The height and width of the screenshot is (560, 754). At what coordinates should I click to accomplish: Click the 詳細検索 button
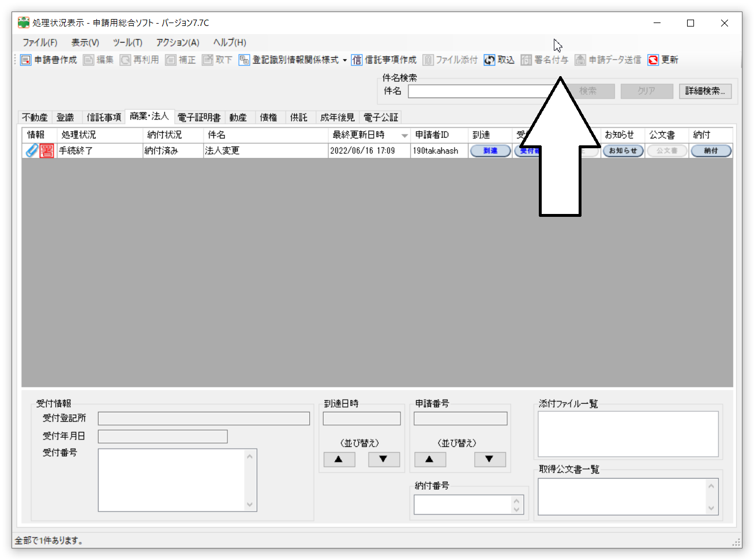(705, 91)
